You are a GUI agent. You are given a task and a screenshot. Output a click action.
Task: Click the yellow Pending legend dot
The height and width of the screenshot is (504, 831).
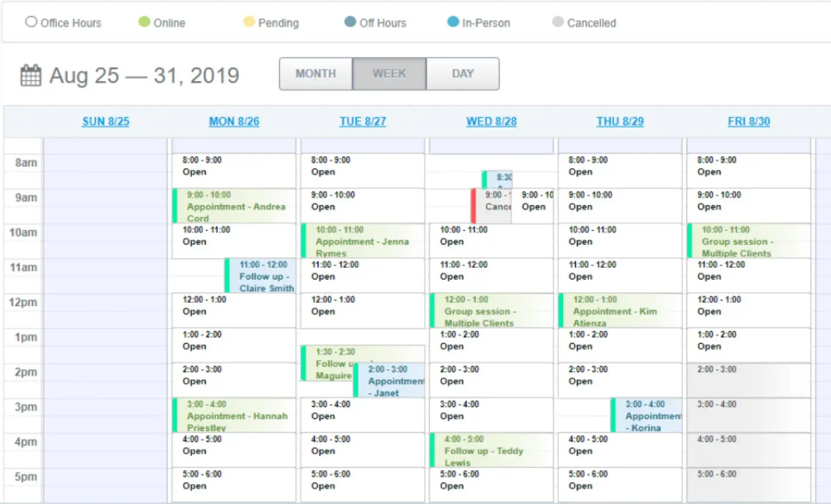(250, 22)
